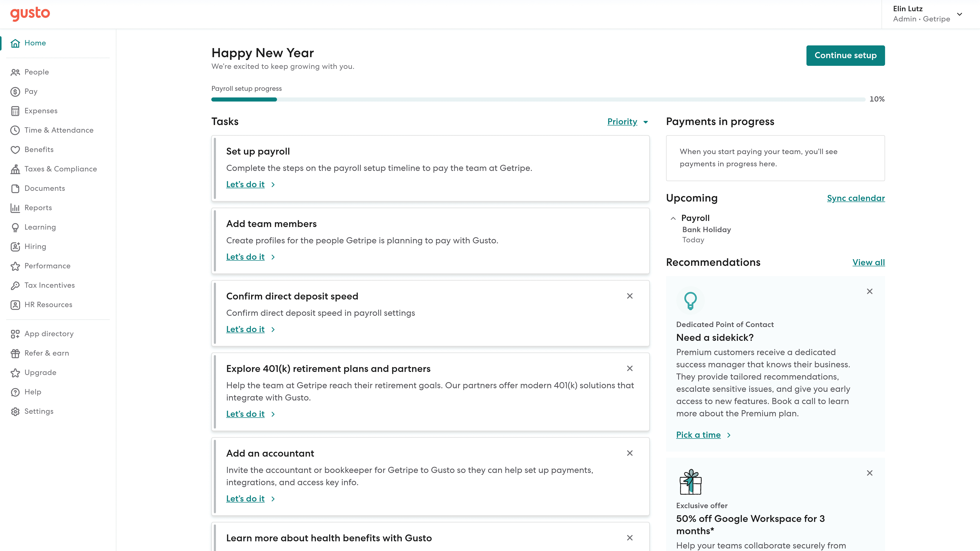Click the People icon in sidebar
980x551 pixels.
[15, 72]
